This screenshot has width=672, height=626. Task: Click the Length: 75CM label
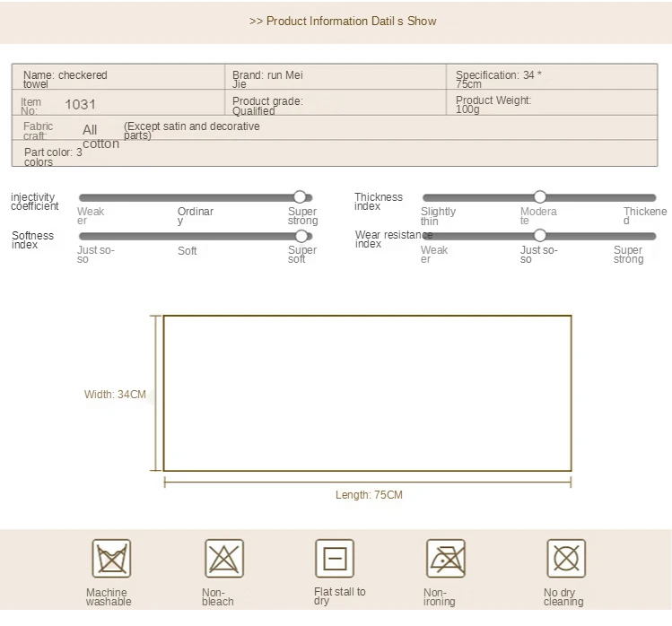(x=369, y=495)
